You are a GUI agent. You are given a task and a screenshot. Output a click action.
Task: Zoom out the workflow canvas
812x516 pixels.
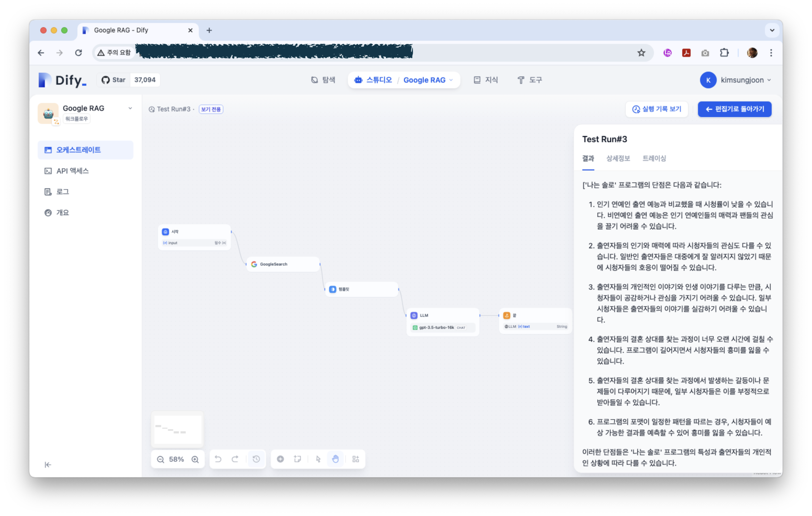click(161, 459)
